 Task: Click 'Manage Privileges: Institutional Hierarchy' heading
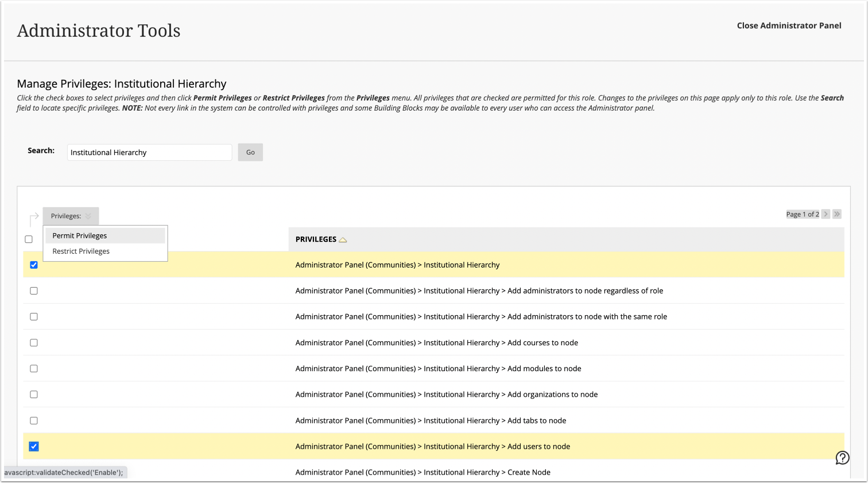tap(122, 84)
